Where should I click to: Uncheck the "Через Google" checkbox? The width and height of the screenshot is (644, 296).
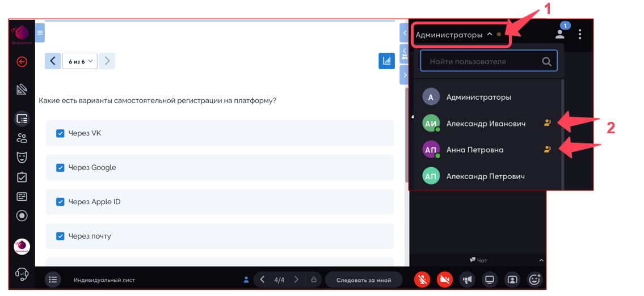pyautogui.click(x=60, y=168)
